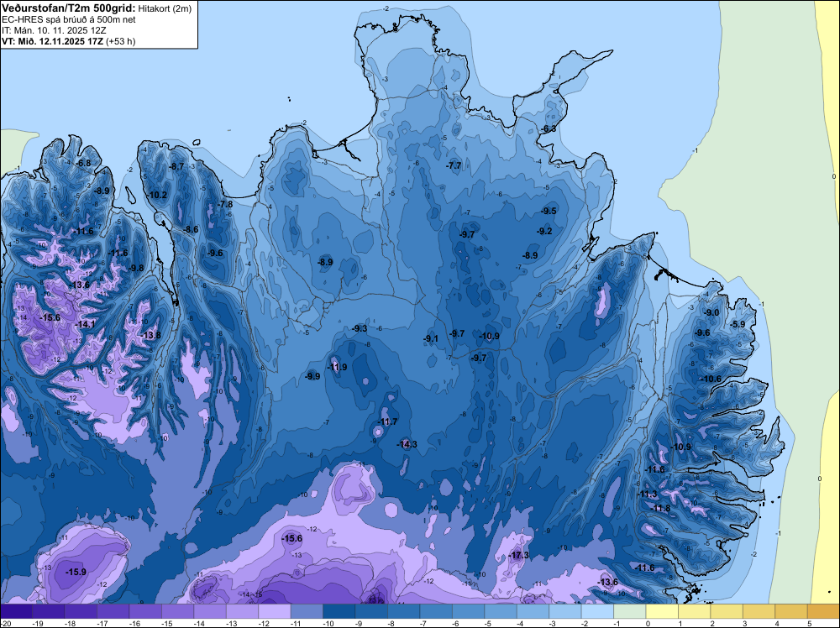This screenshot has width=840, height=628.
Task: Click legend swatch between -16 and -15
Action: click(145, 611)
